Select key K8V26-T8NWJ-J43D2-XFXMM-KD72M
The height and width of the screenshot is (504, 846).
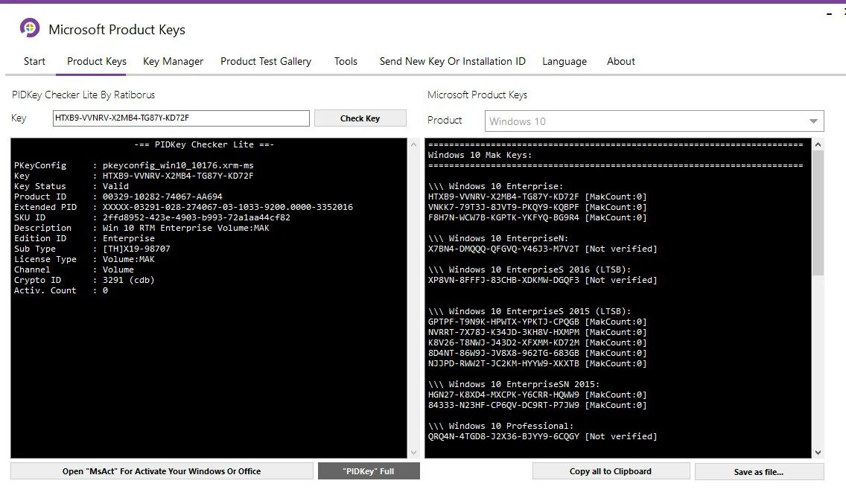503,342
